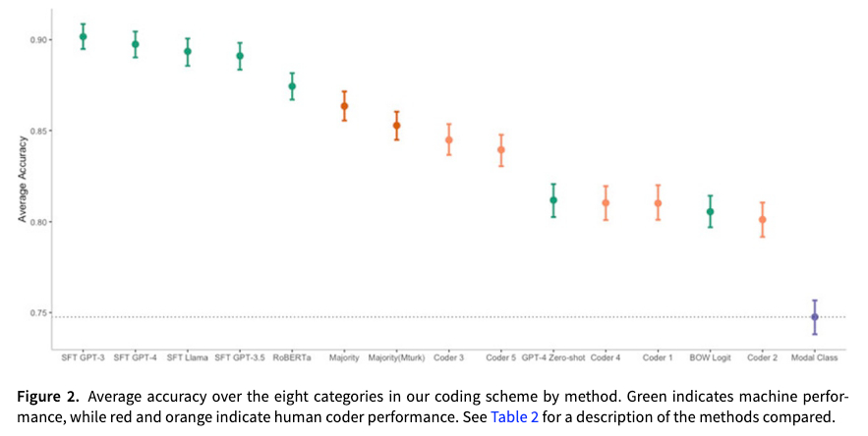Select the Coder 3 orange marker
Image resolution: width=868 pixels, height=436 pixels.
pos(449,139)
